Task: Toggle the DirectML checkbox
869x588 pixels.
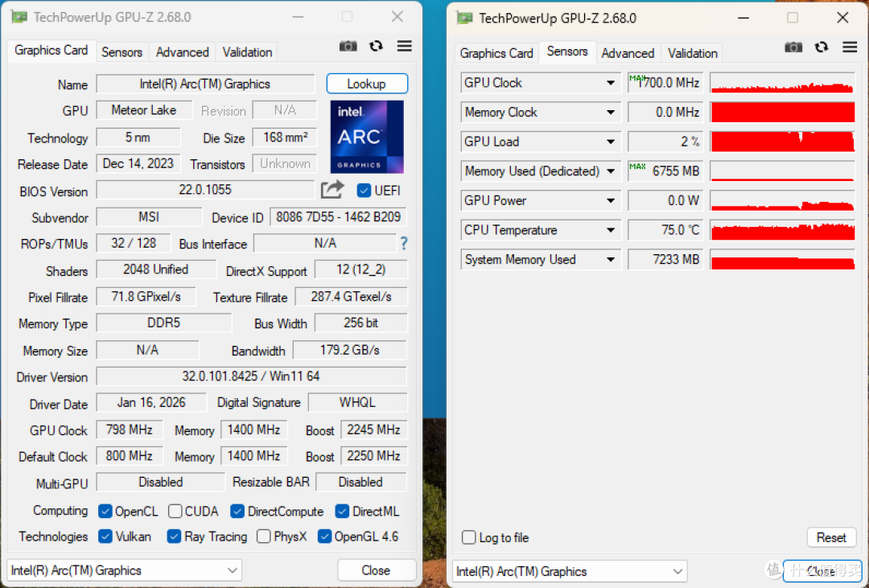Action: pyautogui.click(x=342, y=511)
